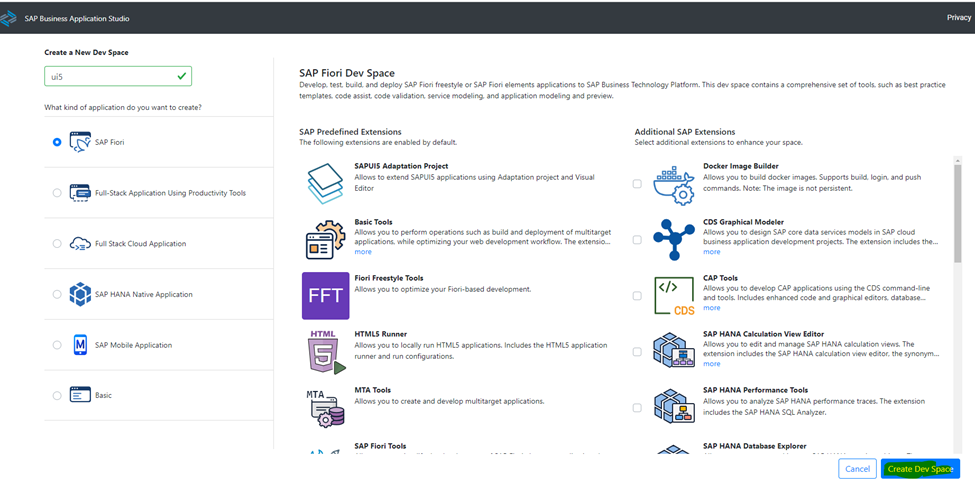Click the SAP Business Application Studio logo
This screenshot has height=485, width=975.
coord(8,18)
